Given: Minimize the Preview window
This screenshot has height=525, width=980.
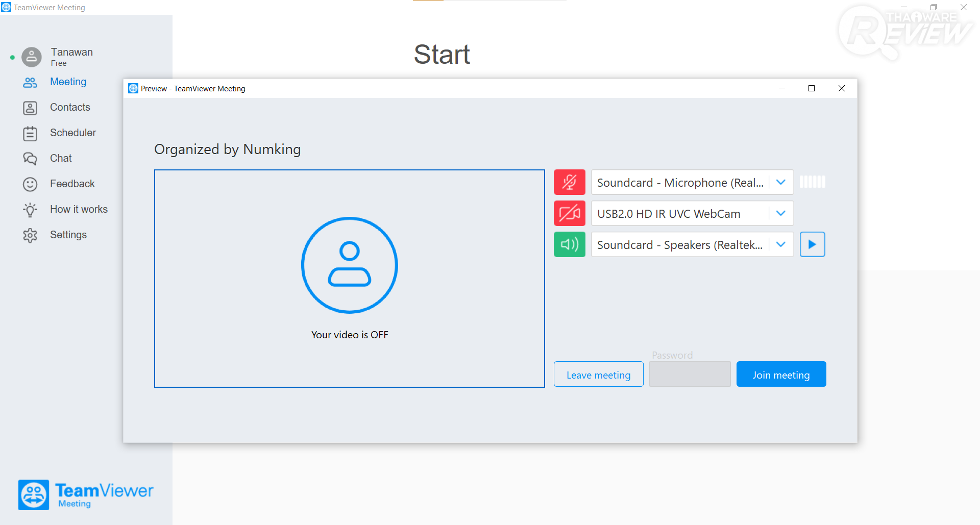Looking at the screenshot, I should pyautogui.click(x=782, y=88).
